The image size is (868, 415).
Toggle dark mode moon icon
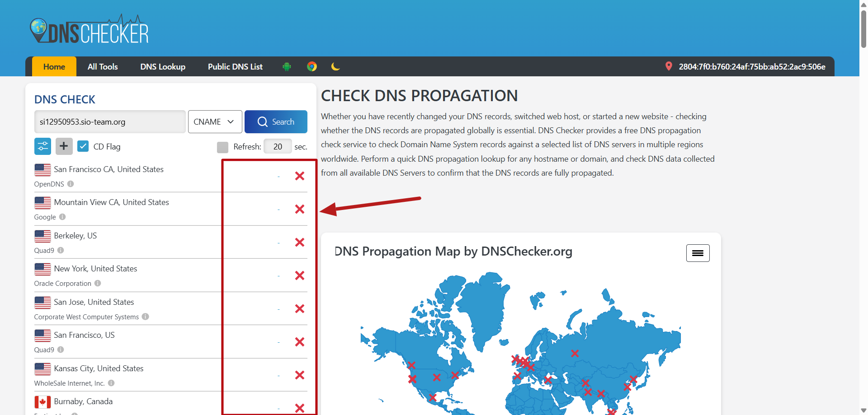tap(335, 66)
